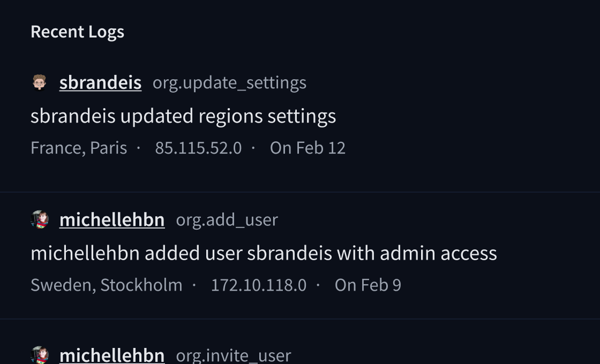Open the sbrandeis profile link
This screenshot has height=364, width=600.
(100, 82)
